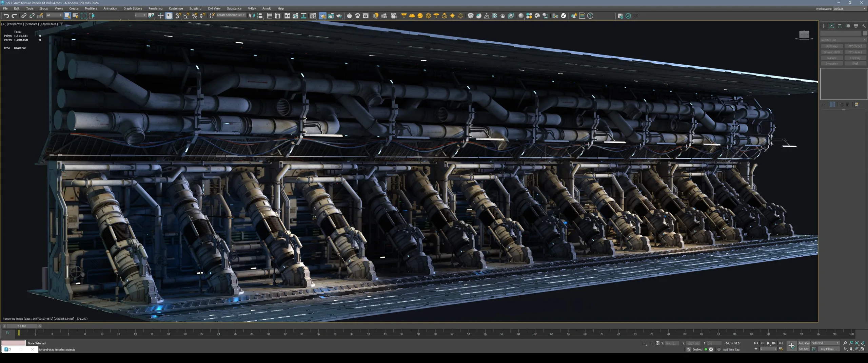The height and width of the screenshot is (363, 868).
Task: Select the Select and Move tool
Action: point(160,16)
